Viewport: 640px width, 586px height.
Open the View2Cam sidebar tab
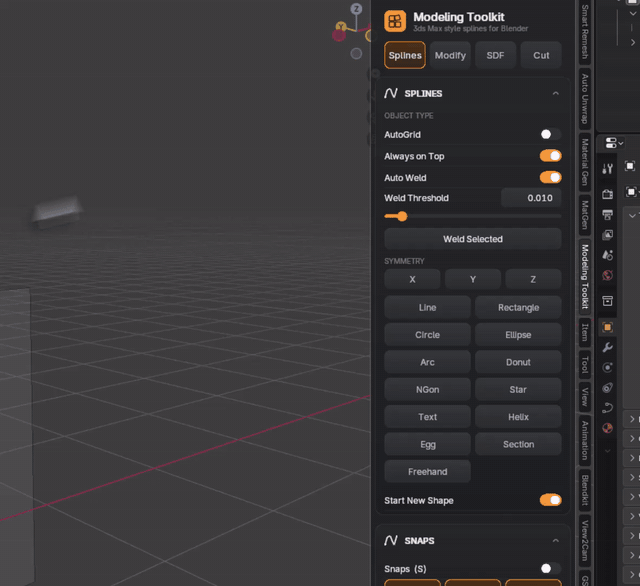585,540
